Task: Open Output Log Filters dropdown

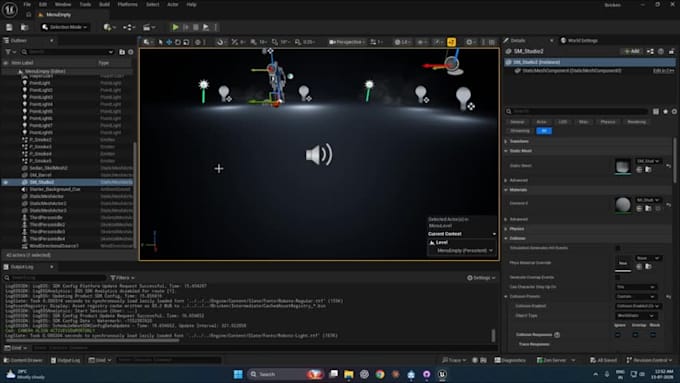Action: 122,278
